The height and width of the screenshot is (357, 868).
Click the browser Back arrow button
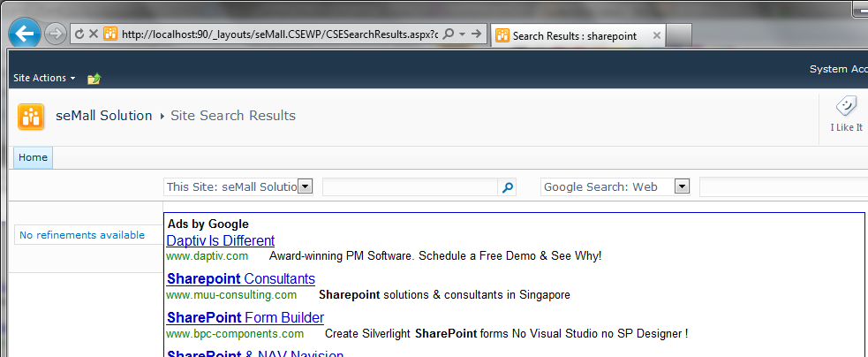tap(24, 34)
